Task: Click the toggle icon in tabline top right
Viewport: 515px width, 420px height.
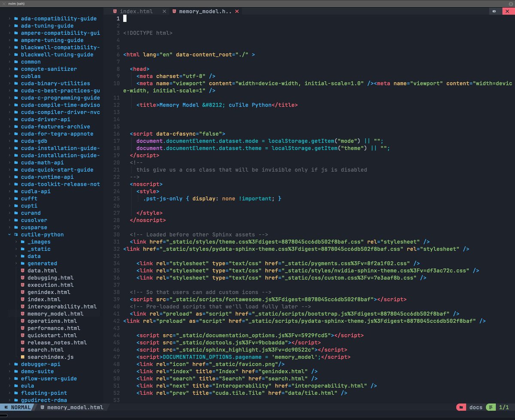Action: [x=494, y=11]
